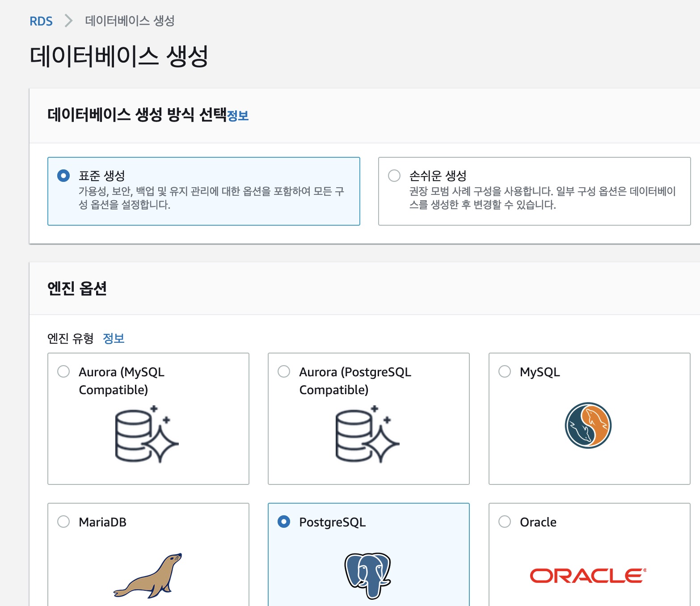The width and height of the screenshot is (700, 606).
Task: Select the 손쉬운 생성 radio button
Action: click(x=394, y=176)
